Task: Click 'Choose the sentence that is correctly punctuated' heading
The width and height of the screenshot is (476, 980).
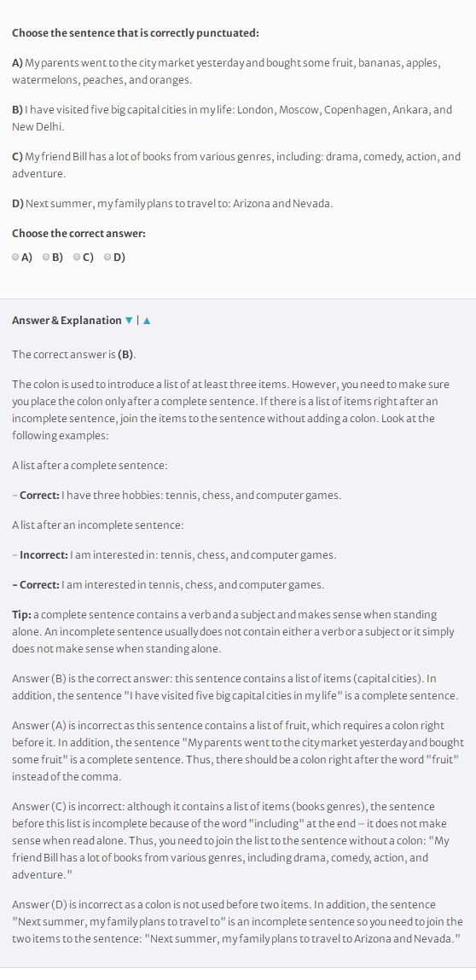Action: pos(135,33)
